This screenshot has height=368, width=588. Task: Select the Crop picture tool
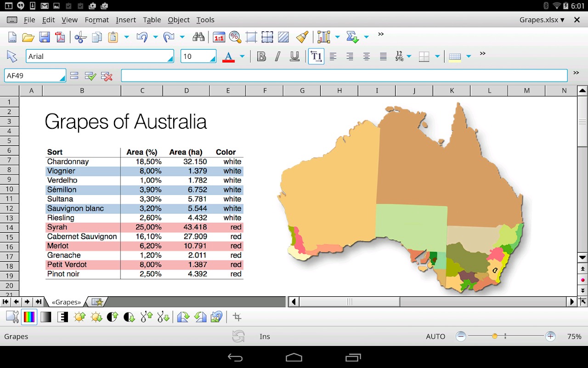[237, 317]
